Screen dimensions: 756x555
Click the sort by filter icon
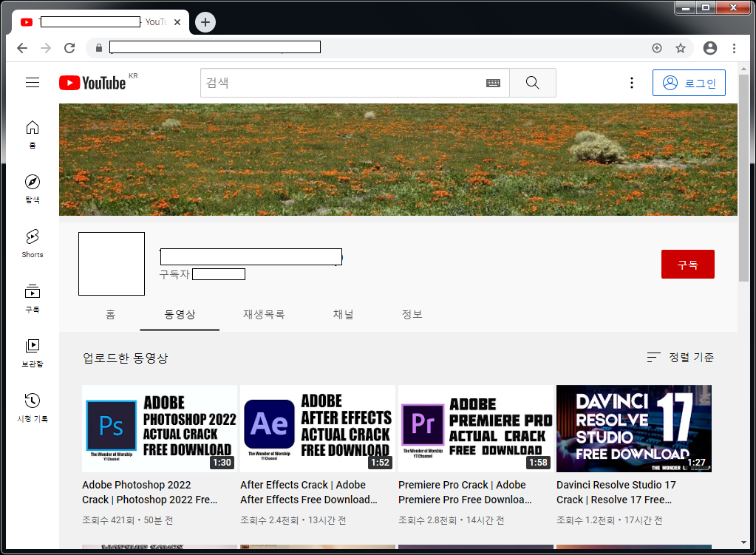point(653,357)
